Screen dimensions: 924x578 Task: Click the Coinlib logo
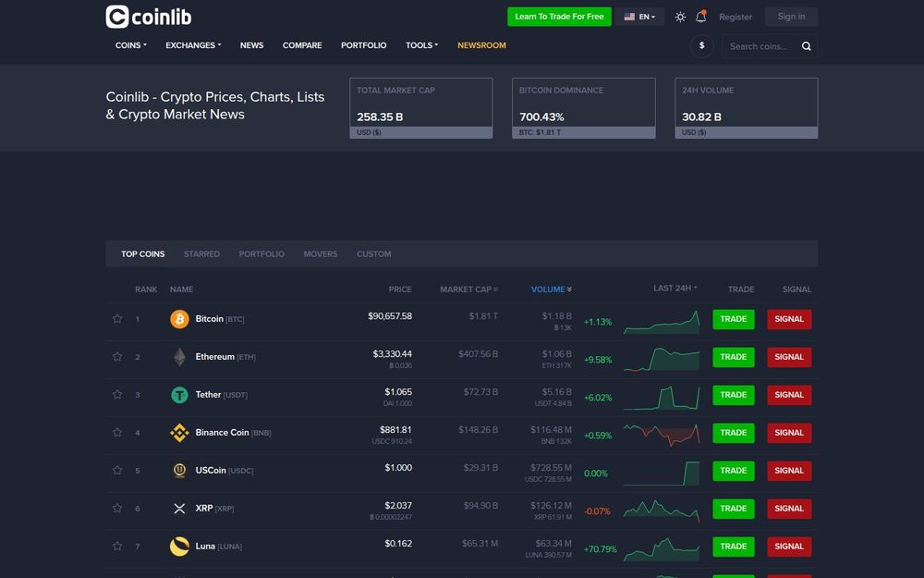[x=149, y=17]
